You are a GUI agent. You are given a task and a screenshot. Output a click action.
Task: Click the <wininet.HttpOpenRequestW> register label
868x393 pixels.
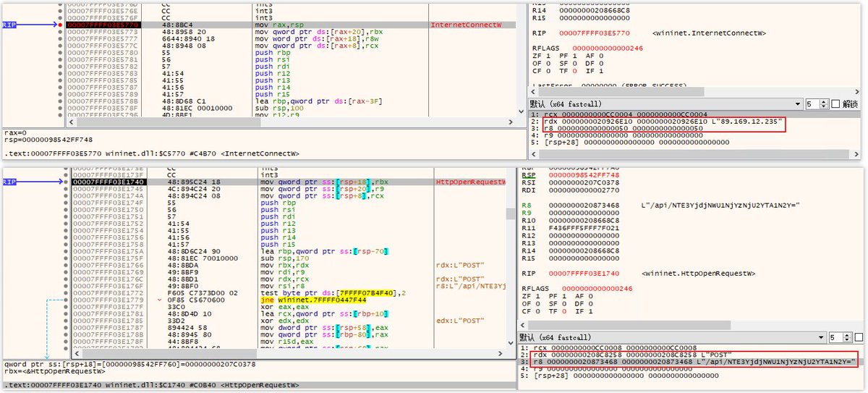[698, 274]
